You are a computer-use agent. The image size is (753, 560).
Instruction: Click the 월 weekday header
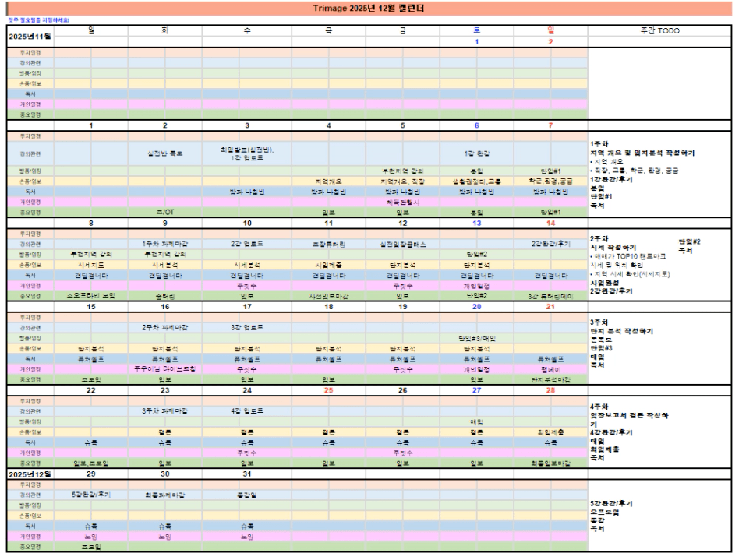91,30
